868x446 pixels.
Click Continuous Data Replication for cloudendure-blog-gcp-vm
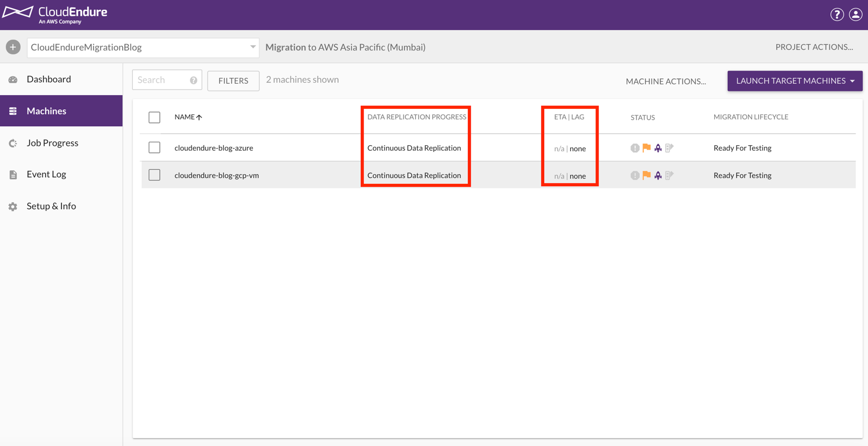(x=414, y=175)
